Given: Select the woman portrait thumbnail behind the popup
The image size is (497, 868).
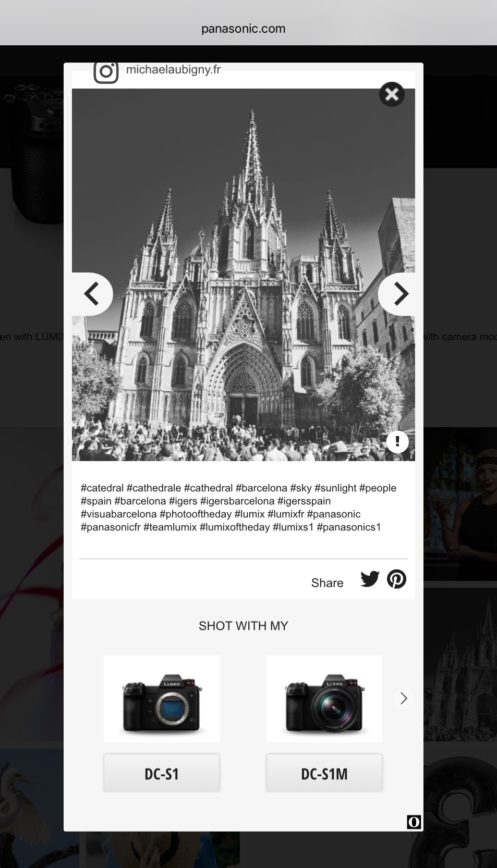Looking at the screenshot, I should click(x=460, y=504).
